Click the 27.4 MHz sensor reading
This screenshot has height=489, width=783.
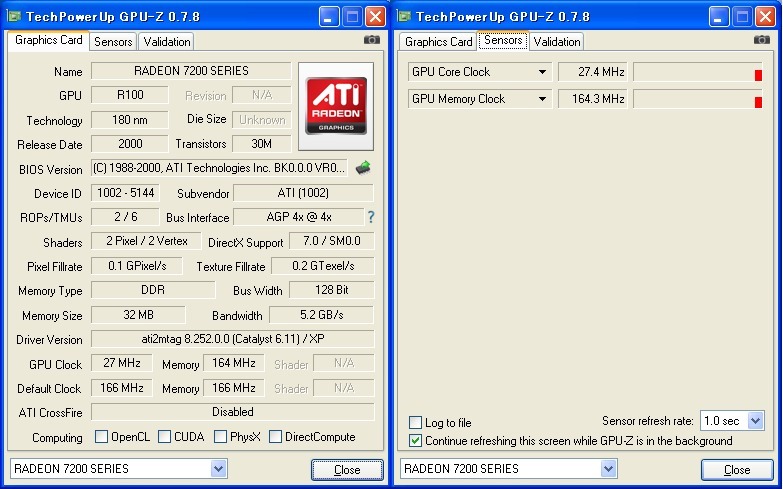click(593, 72)
